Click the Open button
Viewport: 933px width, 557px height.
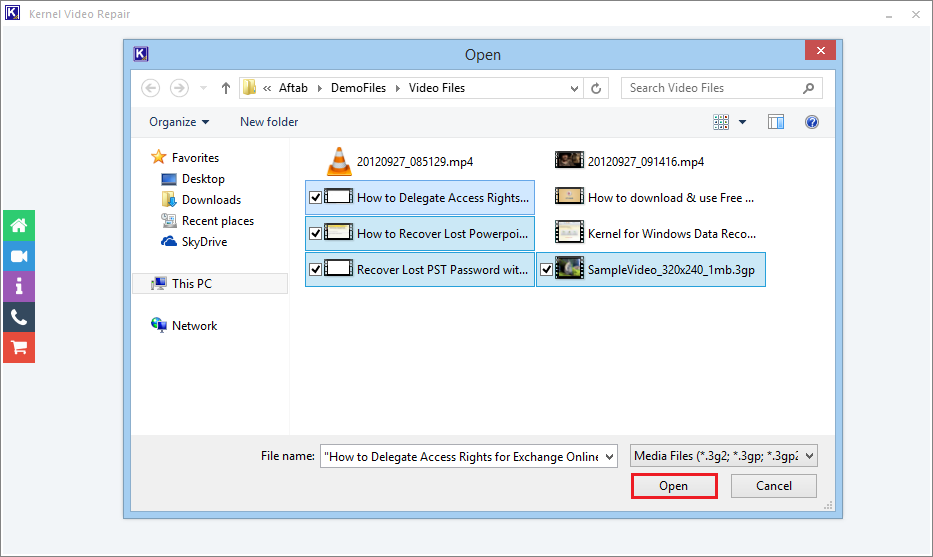pos(674,486)
